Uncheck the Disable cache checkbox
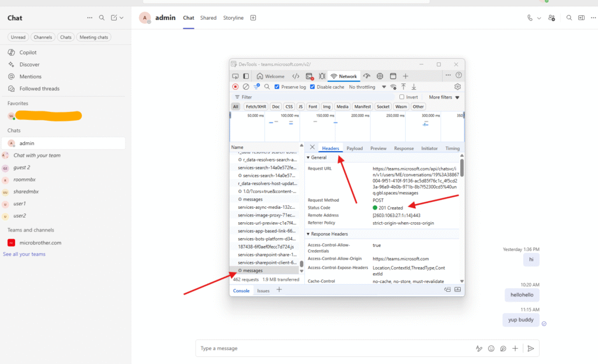Image resolution: width=598 pixels, height=364 pixels. (312, 87)
